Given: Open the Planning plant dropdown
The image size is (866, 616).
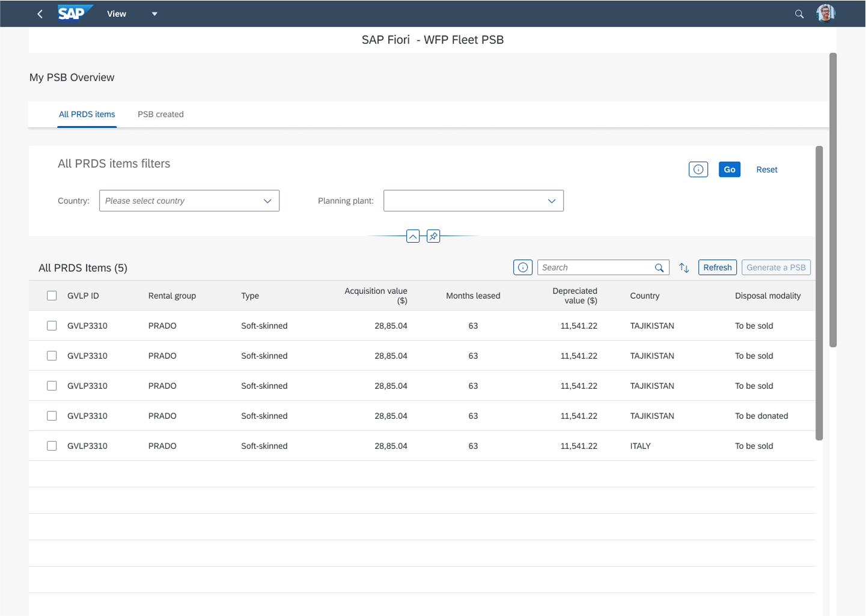Looking at the screenshot, I should [474, 201].
